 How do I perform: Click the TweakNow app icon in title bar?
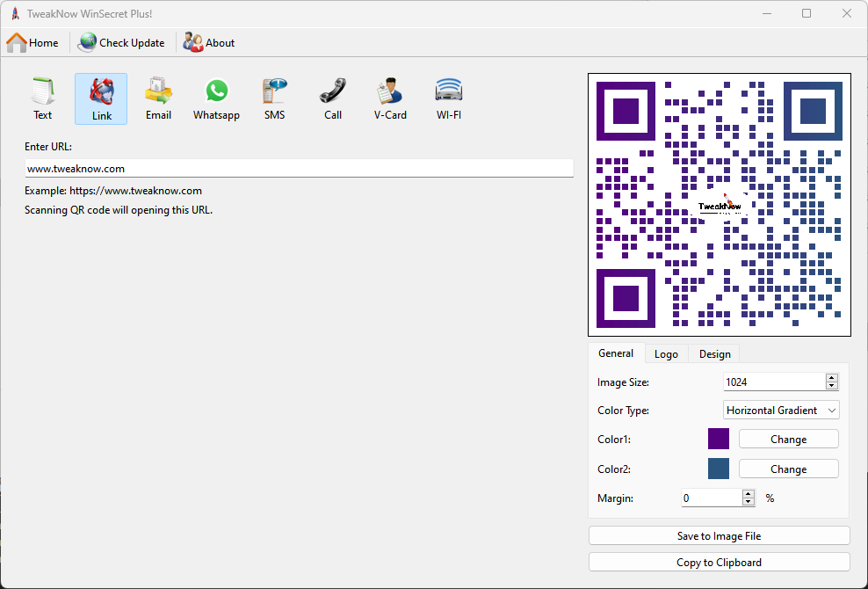16,14
